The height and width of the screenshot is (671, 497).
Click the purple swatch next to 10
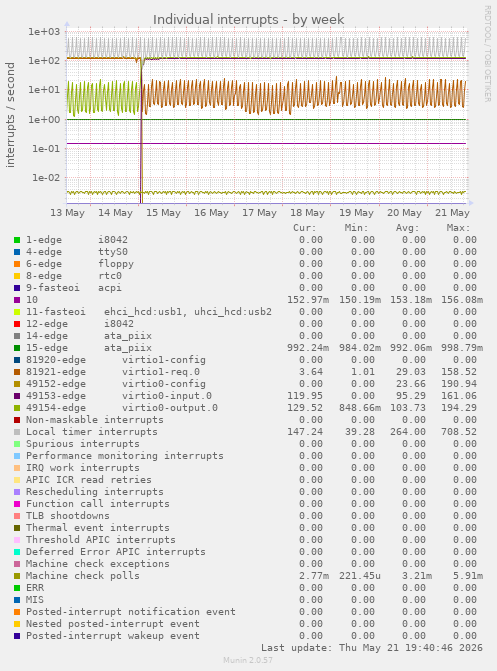pyautogui.click(x=17, y=300)
